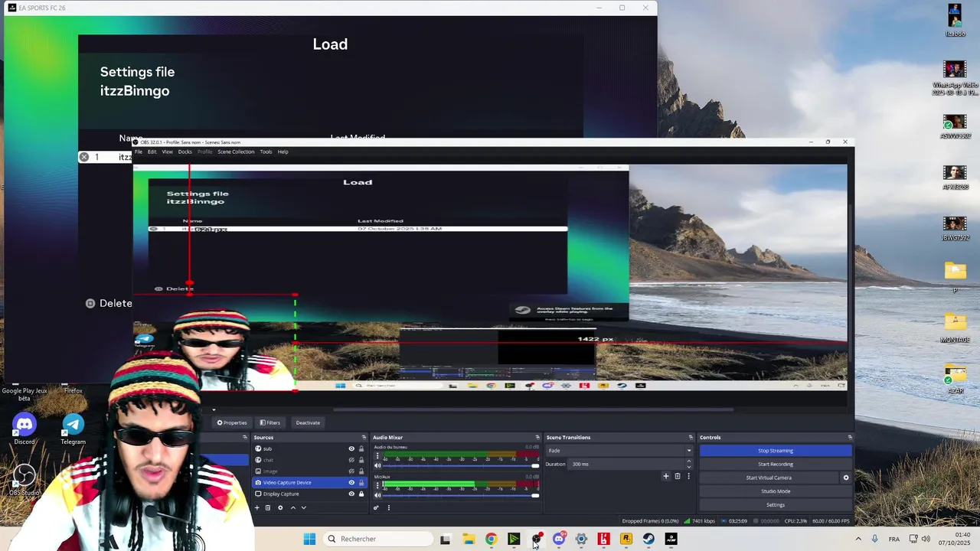Open Audio Mixer three-dot menu at bottom
Screen dimensions: 980x551
(x=388, y=507)
